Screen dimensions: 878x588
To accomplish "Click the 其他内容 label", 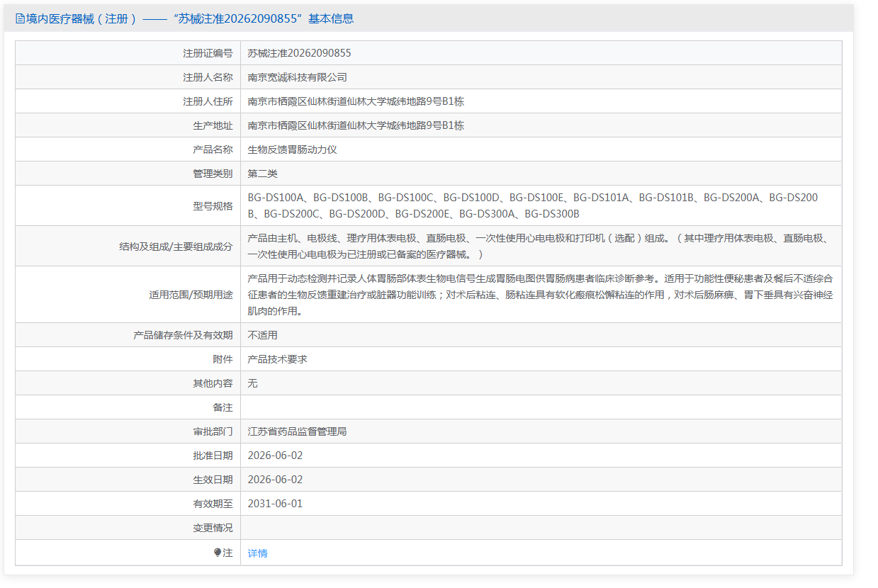I will [213, 383].
